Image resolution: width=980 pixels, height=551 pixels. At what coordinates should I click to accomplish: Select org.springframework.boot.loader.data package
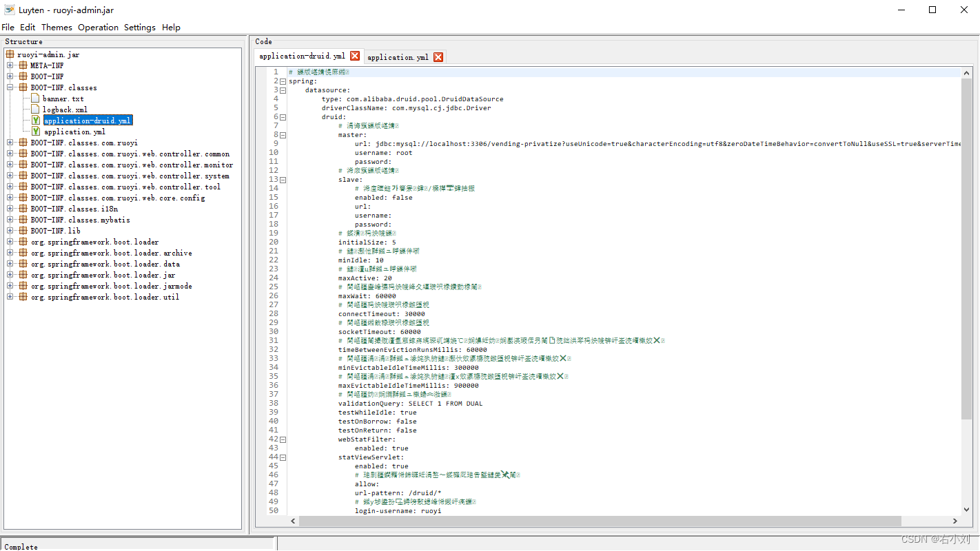pos(105,264)
